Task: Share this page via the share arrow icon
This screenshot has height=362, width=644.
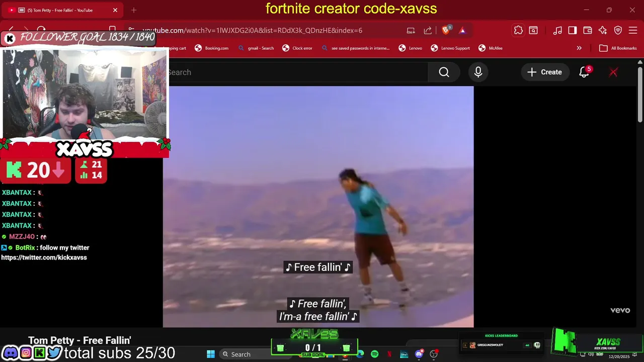Action: tap(428, 30)
